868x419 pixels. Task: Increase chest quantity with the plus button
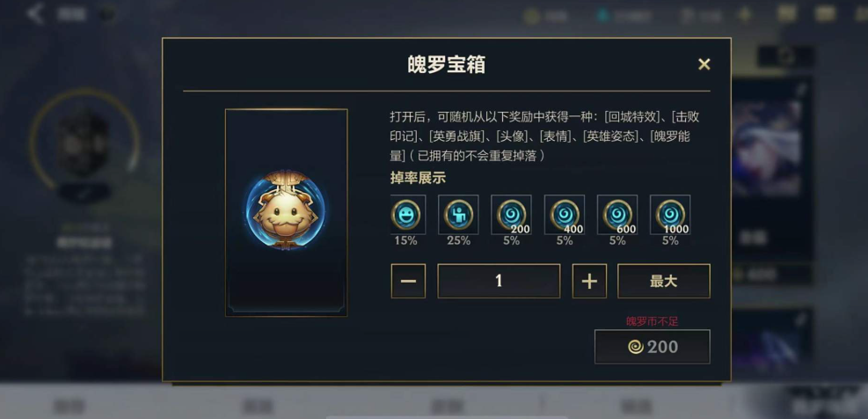pyautogui.click(x=589, y=281)
